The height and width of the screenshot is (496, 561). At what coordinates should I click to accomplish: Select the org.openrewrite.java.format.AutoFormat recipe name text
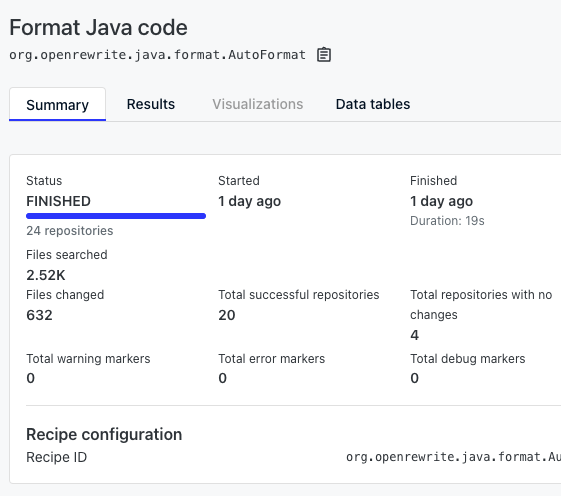[157, 55]
